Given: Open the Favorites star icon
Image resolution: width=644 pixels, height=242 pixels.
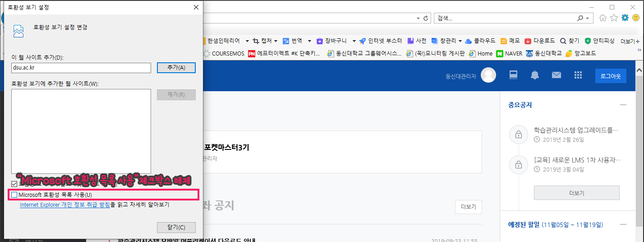Looking at the screenshot, I should coord(614,18).
